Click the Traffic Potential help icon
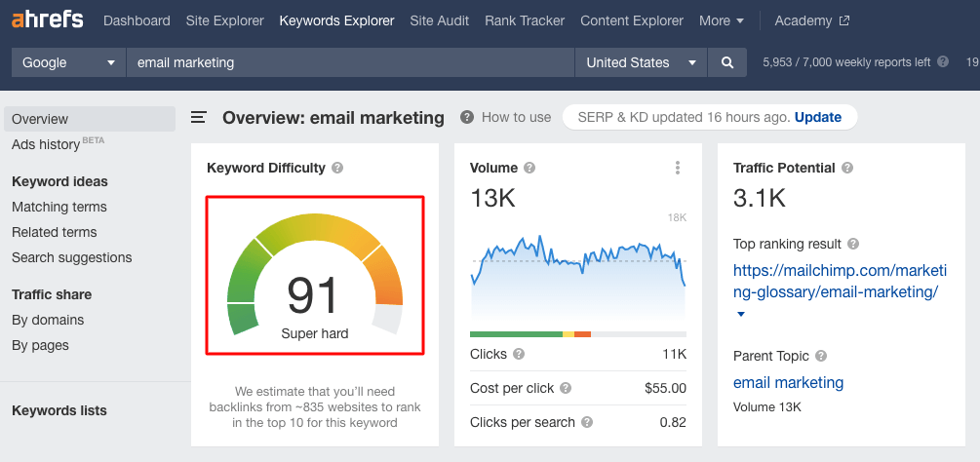Image resolution: width=980 pixels, height=462 pixels. pyautogui.click(x=847, y=168)
